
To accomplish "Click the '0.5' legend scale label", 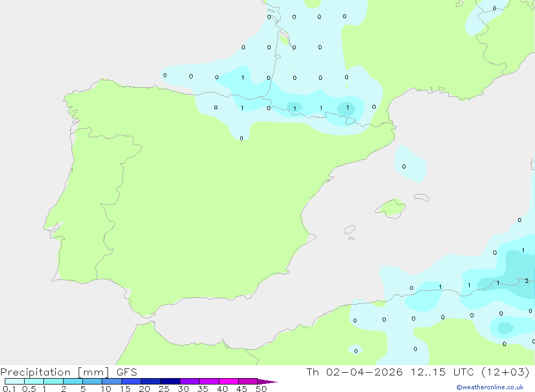I will (x=29, y=389).
